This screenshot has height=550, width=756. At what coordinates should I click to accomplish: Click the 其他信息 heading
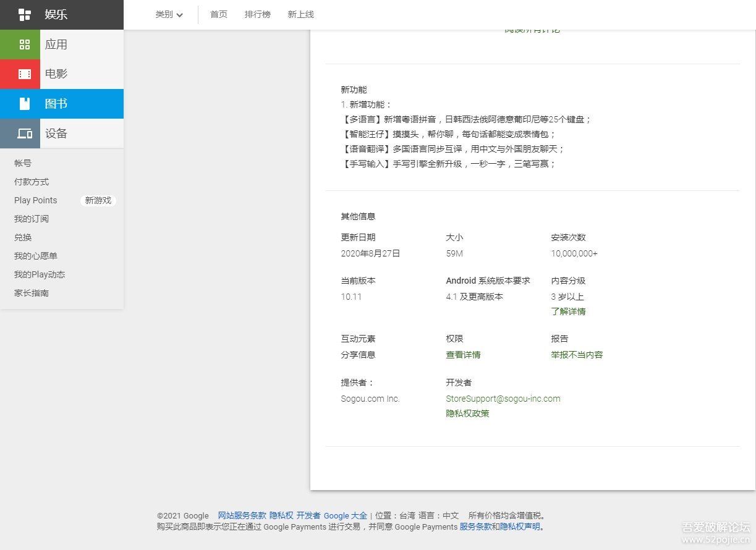[x=359, y=216]
